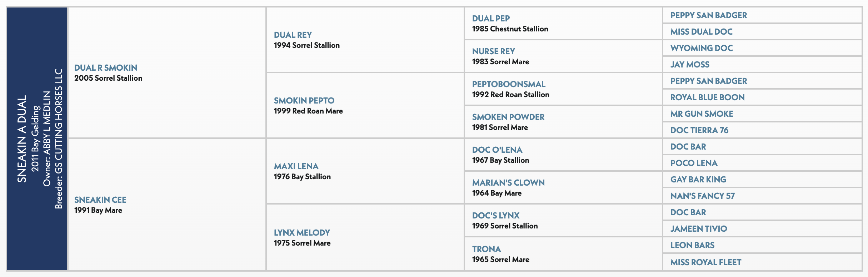Viewport: 868px width, 277px height.
Task: Click the TRONA mare link
Action: (487, 249)
